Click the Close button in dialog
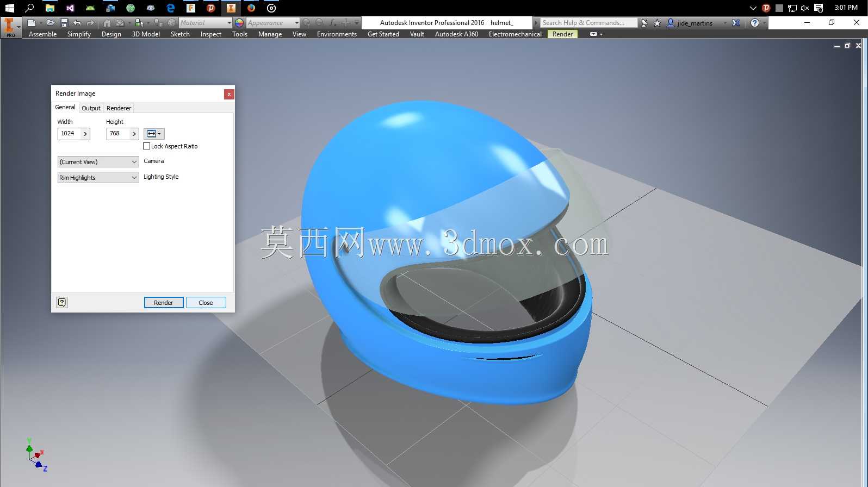Screen dimensions: 868x487 pyautogui.click(x=206, y=303)
